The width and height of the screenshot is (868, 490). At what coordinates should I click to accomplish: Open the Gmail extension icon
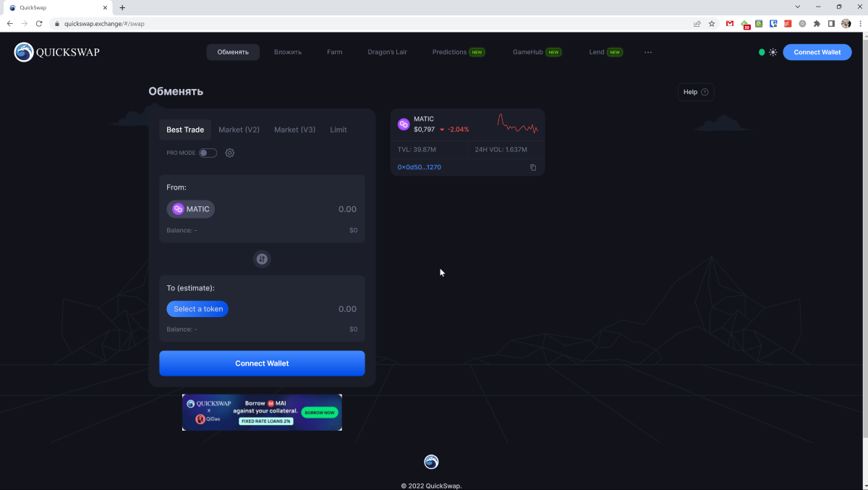pos(730,24)
